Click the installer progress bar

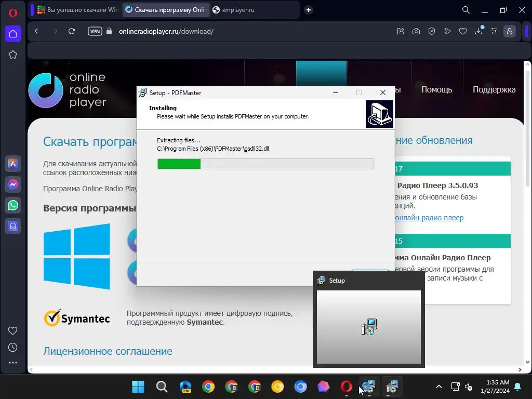265,164
